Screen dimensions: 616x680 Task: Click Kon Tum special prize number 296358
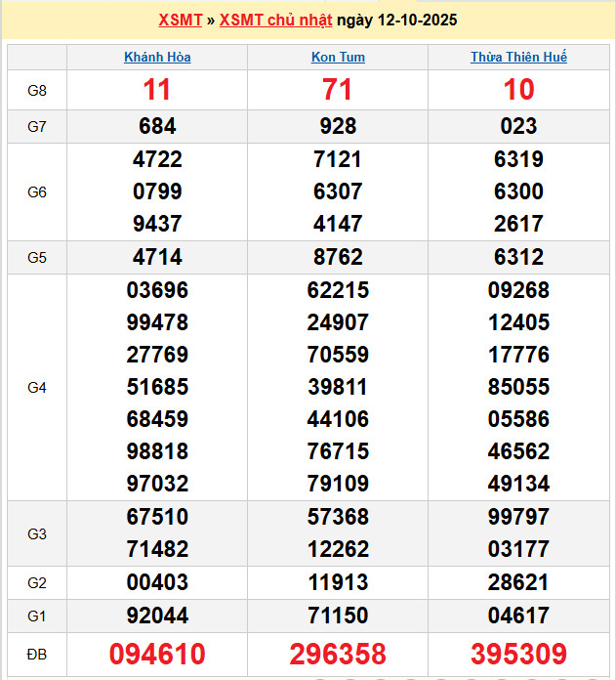(x=338, y=654)
